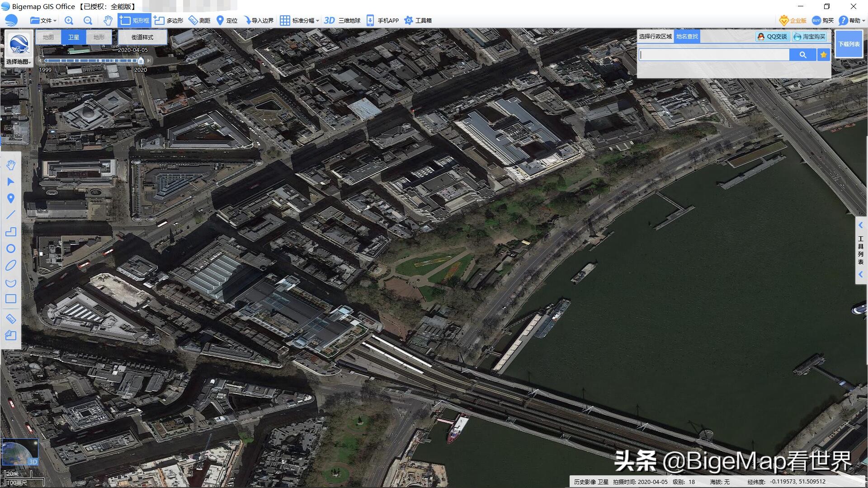This screenshot has width=868, height=488.
Task: Expand the 工具列表 panel upper chevron
Action: pyautogui.click(x=861, y=225)
